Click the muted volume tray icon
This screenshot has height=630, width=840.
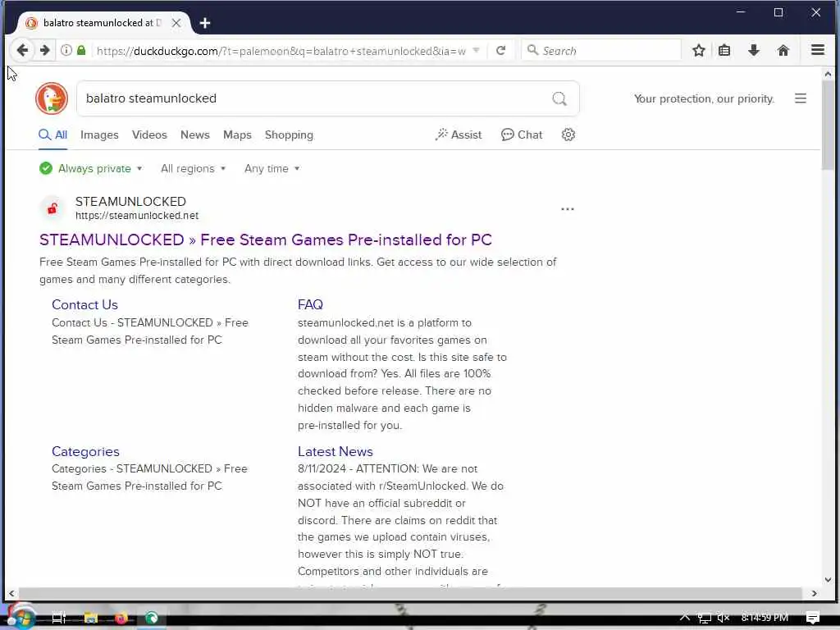pos(724,618)
